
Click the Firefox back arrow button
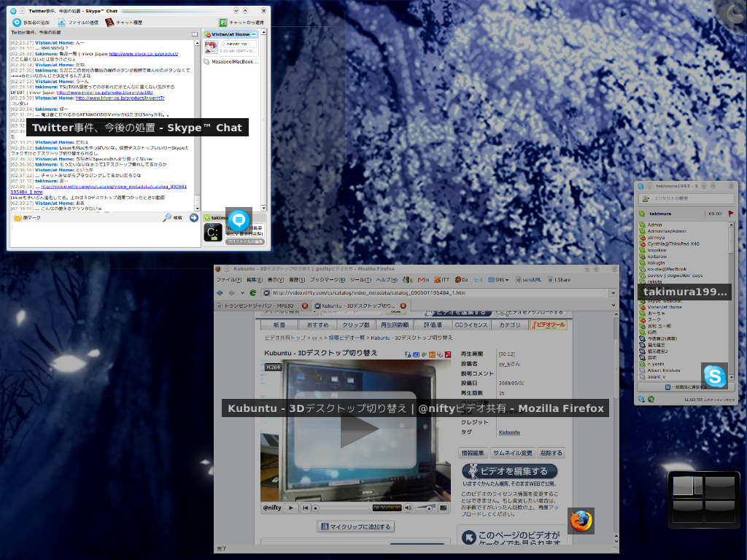[x=220, y=293]
